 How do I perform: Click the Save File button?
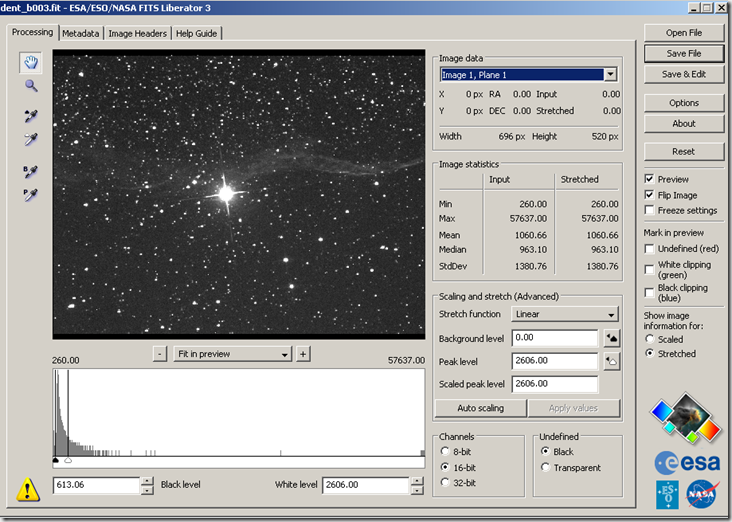(x=683, y=54)
